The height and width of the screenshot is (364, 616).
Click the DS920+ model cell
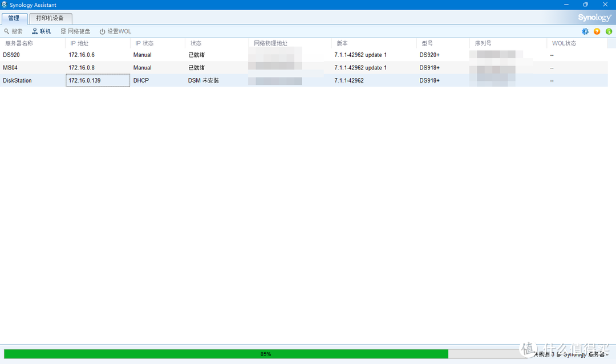click(x=429, y=55)
